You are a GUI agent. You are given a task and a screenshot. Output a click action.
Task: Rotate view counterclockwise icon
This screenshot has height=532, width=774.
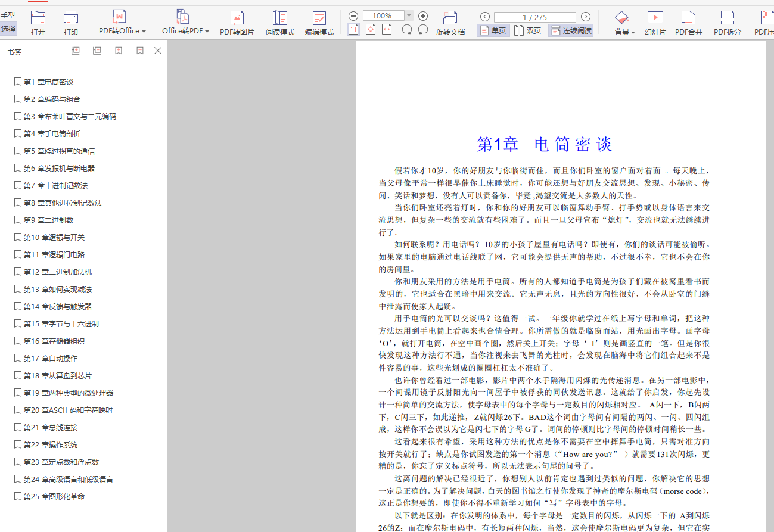point(423,29)
